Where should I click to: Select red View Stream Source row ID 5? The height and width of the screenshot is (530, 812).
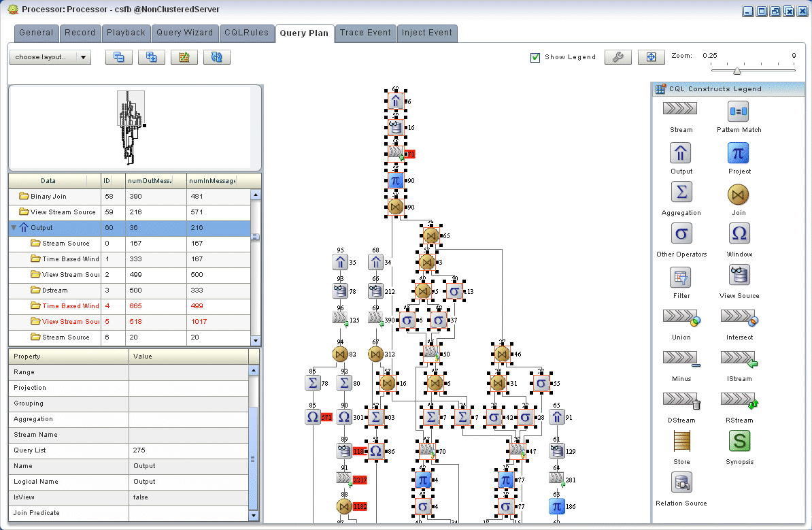click(129, 322)
